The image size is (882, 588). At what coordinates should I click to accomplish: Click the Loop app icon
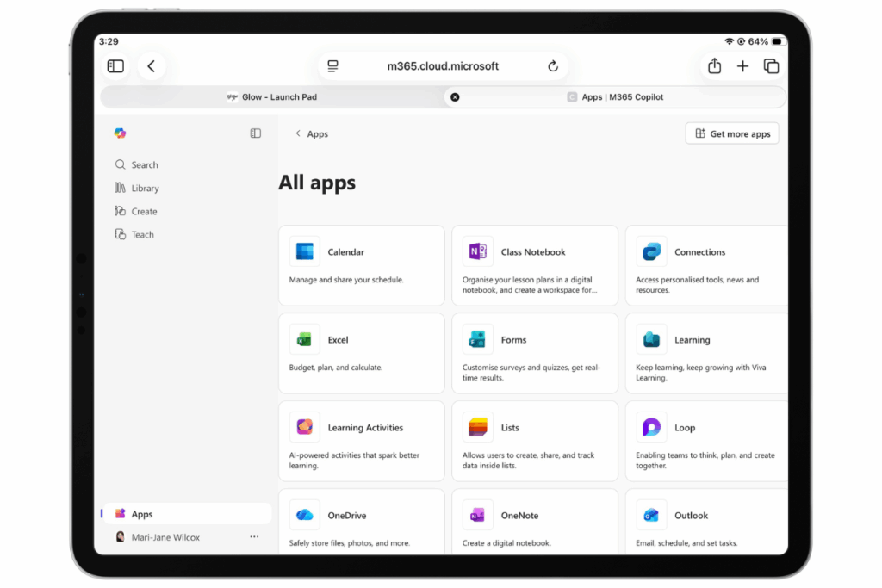651,428
